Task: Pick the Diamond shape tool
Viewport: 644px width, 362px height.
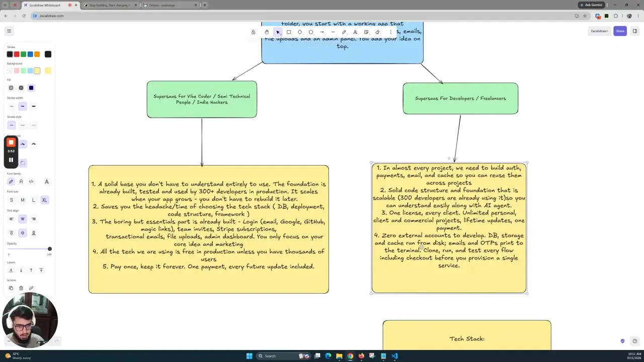Action: pyautogui.click(x=300, y=32)
